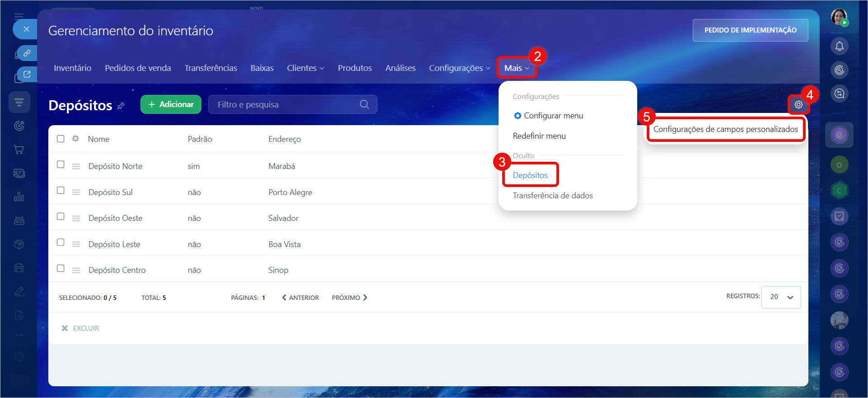Click the gear settings icon above the table
The image size is (868, 398).
pos(798,105)
